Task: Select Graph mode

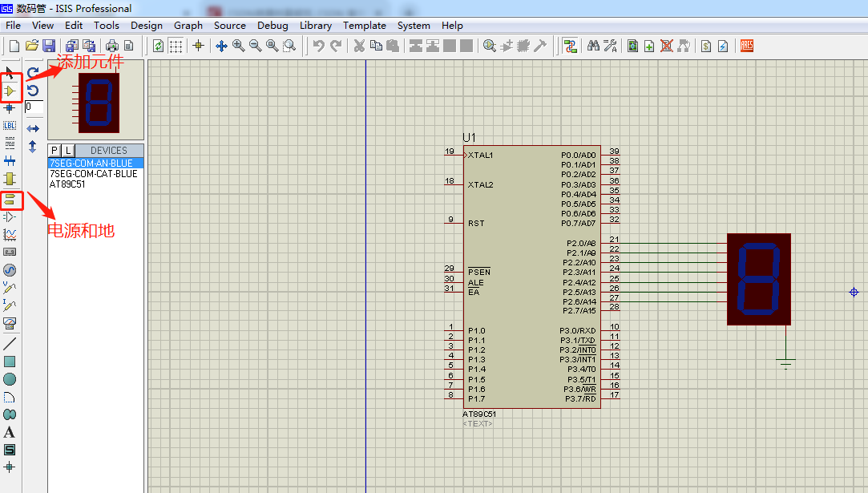Action: pyautogui.click(x=10, y=235)
